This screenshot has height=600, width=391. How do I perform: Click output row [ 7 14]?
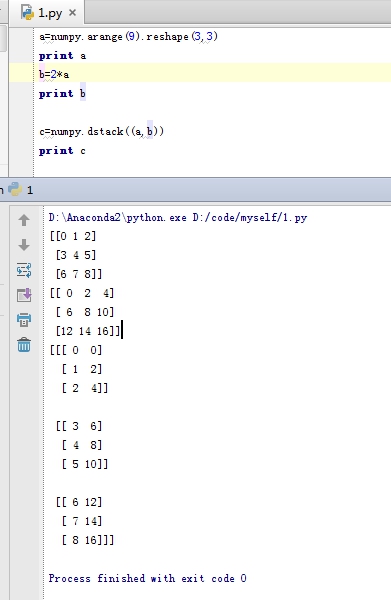[x=82, y=521]
